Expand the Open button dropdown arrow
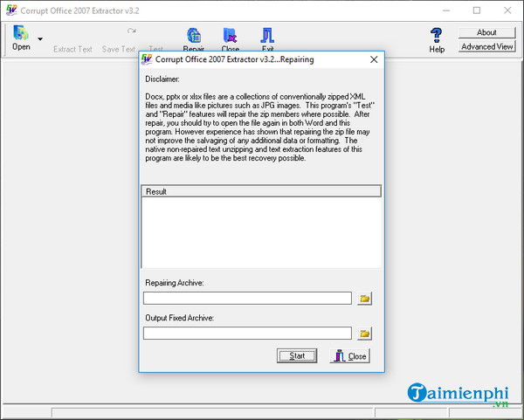Image resolution: width=524 pixels, height=420 pixels. click(x=40, y=39)
